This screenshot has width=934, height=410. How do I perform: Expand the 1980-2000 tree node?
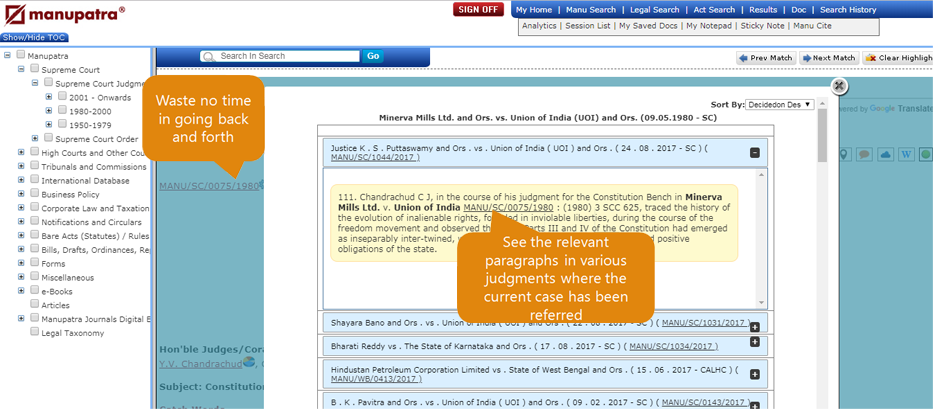pos(49,111)
